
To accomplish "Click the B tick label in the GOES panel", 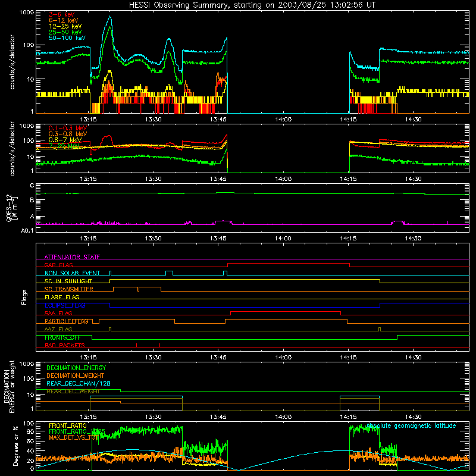I will [32, 200].
